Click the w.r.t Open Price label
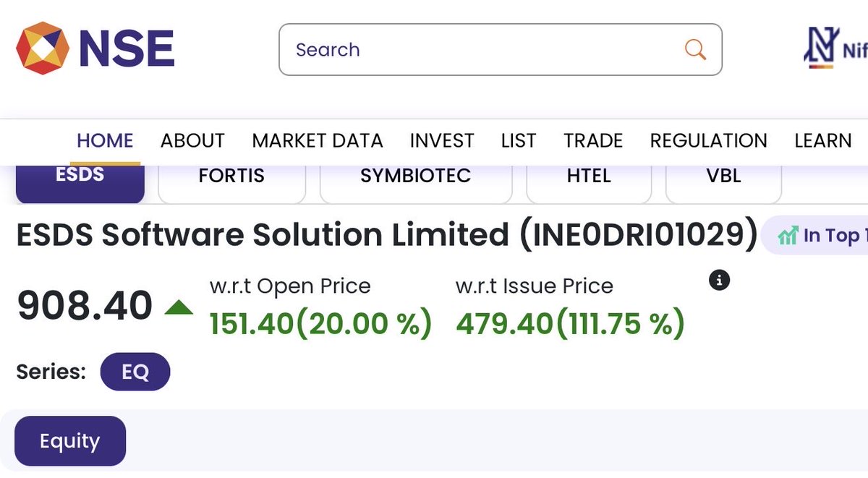This screenshot has width=868, height=478. (290, 286)
